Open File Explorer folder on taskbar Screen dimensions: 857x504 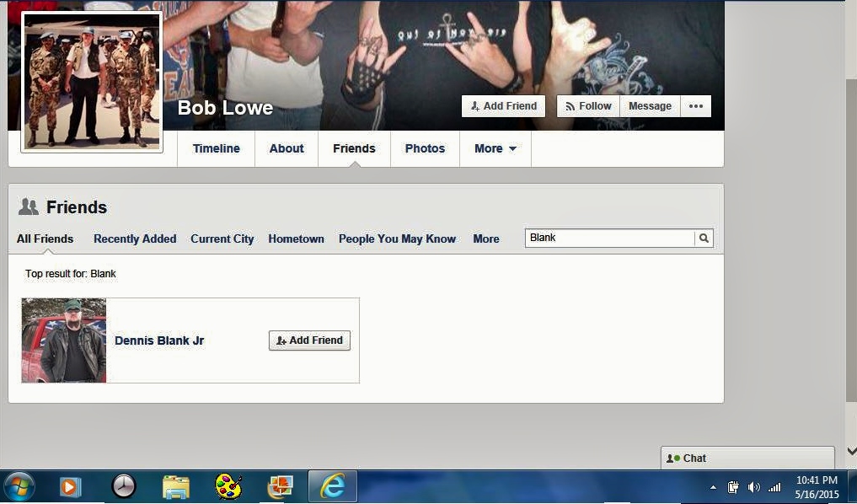click(176, 486)
